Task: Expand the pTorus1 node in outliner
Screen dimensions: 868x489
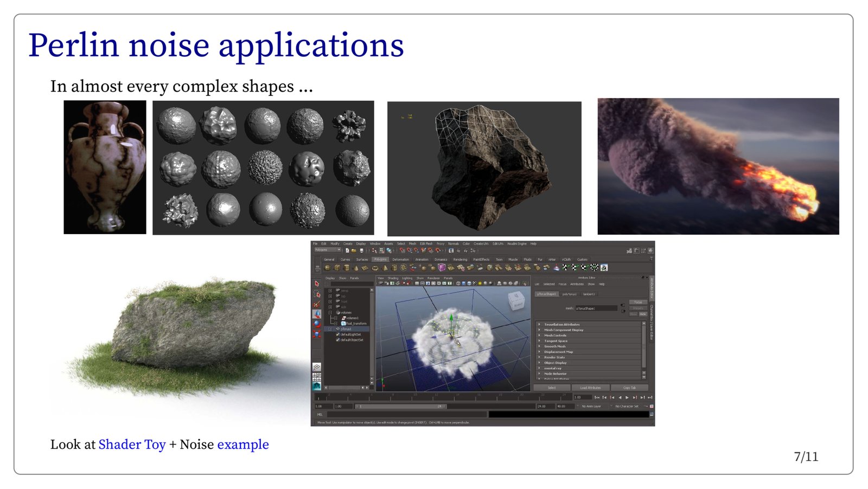Action: (330, 329)
